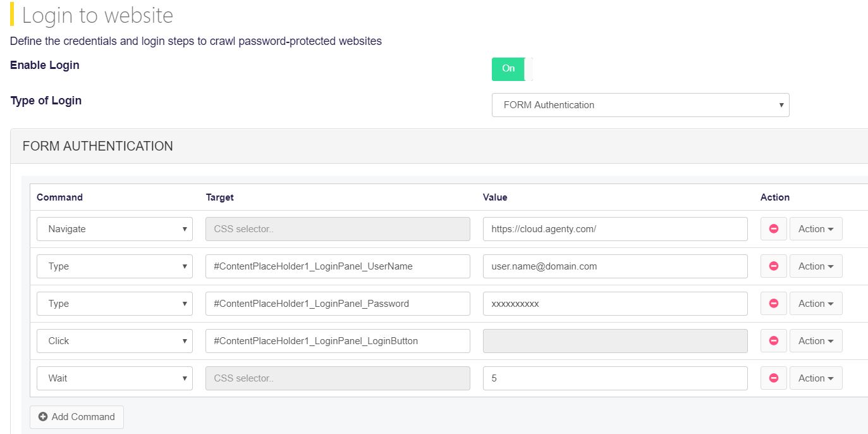
Task: Select the Target column header
Action: pos(220,197)
